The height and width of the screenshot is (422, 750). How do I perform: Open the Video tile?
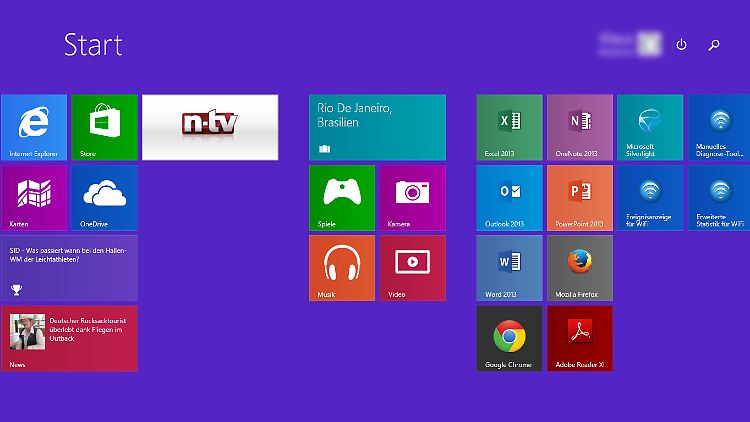pyautogui.click(x=413, y=268)
